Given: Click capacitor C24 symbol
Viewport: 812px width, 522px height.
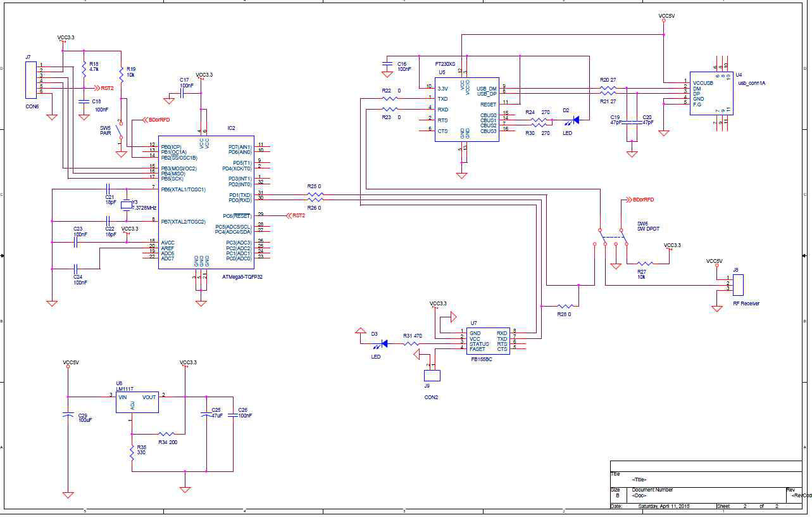Looking at the screenshot, I should coord(76,269).
